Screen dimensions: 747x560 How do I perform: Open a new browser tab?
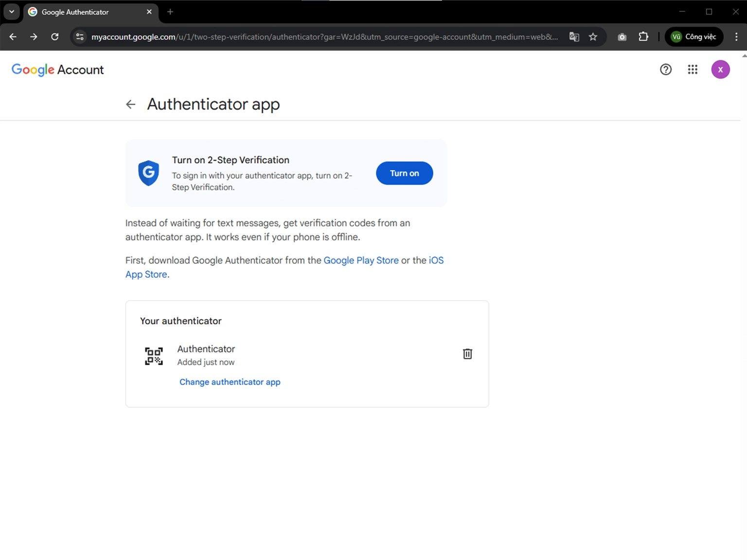coord(170,12)
